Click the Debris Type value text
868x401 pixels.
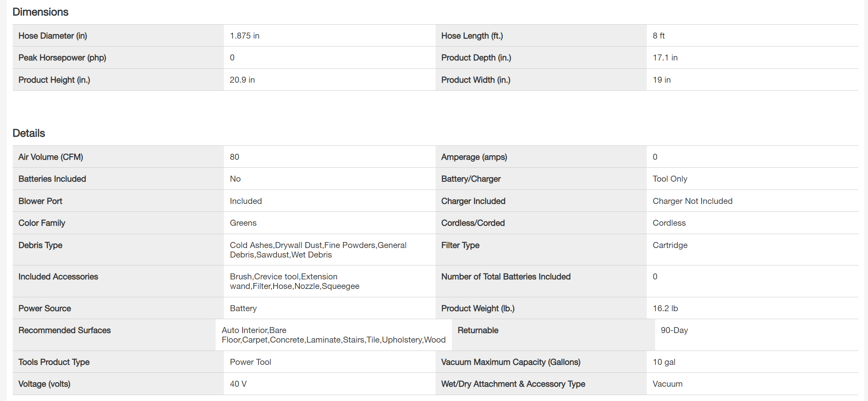click(318, 250)
